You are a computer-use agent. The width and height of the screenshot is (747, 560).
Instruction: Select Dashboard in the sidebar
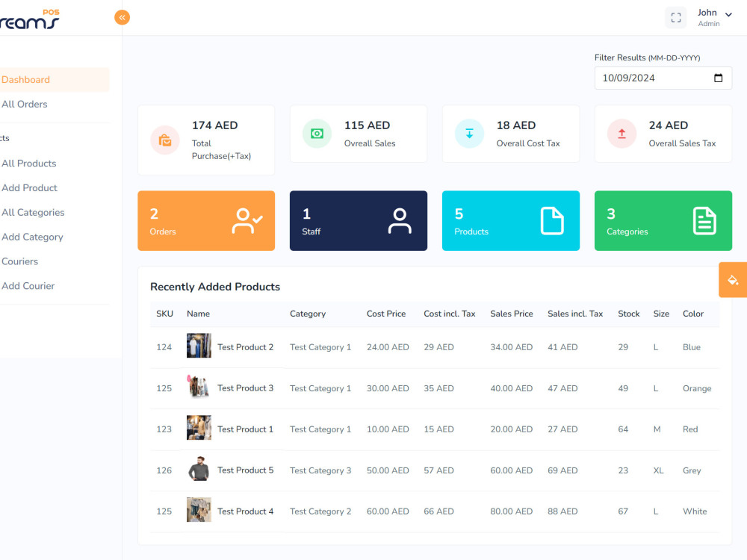(25, 80)
